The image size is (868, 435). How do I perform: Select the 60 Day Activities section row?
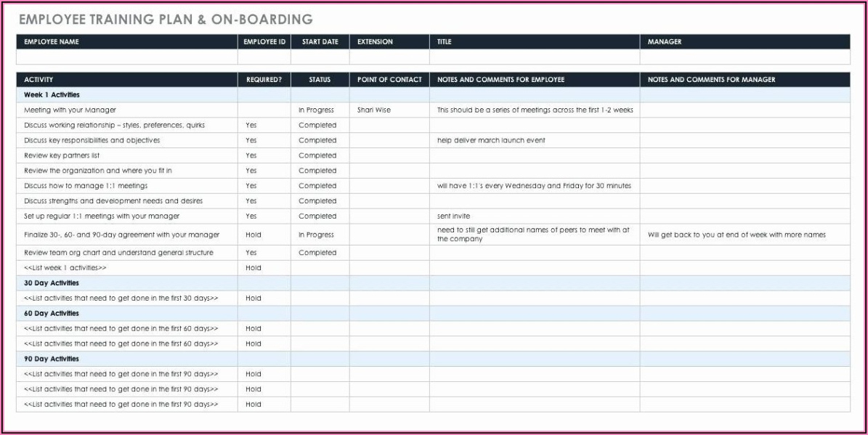coord(433,313)
